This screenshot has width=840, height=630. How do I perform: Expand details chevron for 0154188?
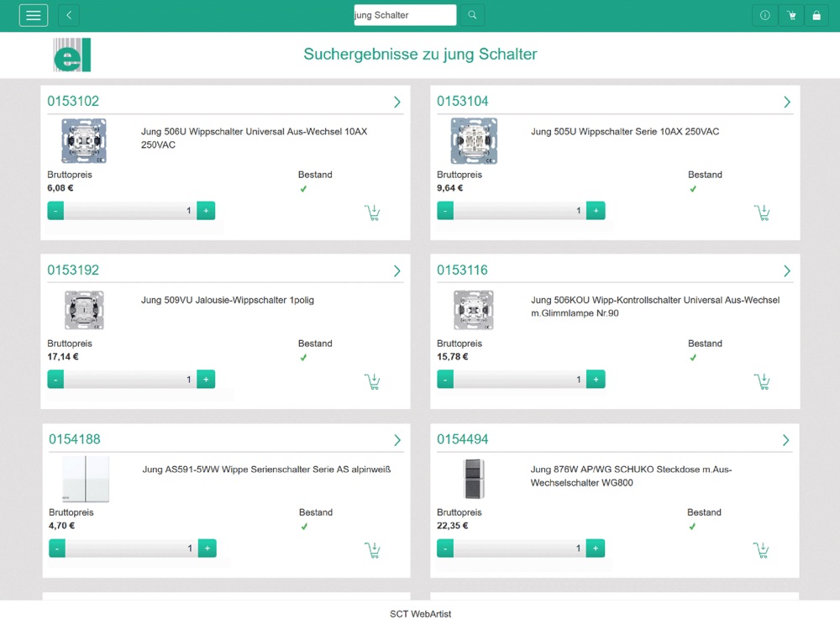click(397, 440)
